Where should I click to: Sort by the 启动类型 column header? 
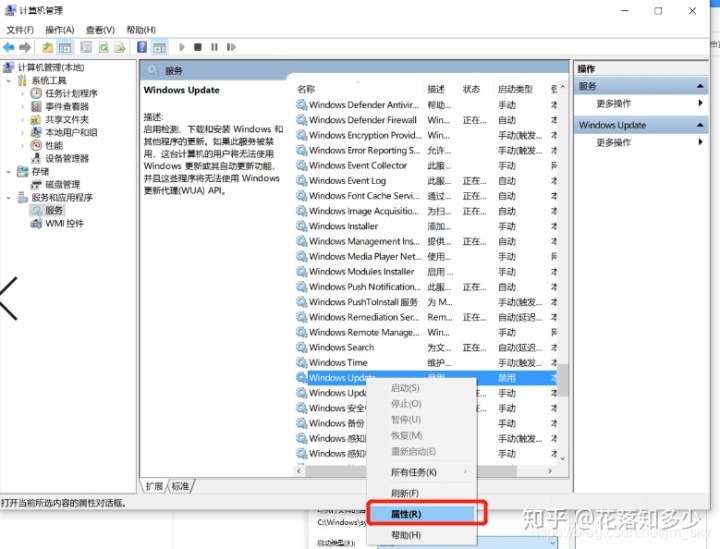(x=516, y=89)
